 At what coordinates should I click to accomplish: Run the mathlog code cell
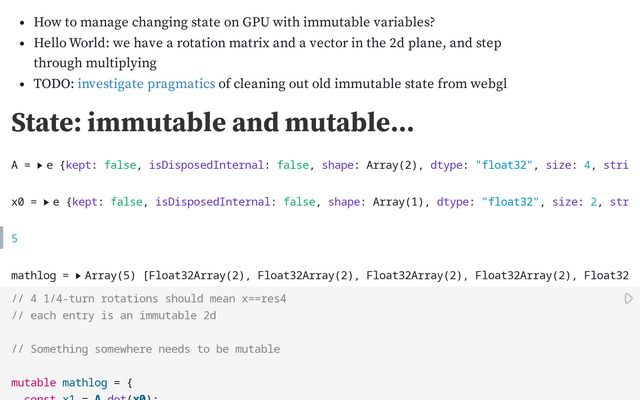click(629, 299)
